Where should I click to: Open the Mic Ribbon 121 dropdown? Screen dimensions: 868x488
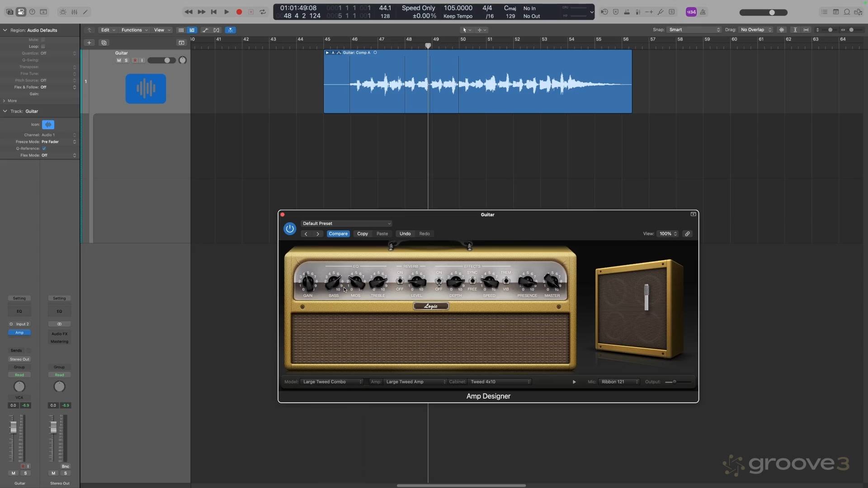619,382
